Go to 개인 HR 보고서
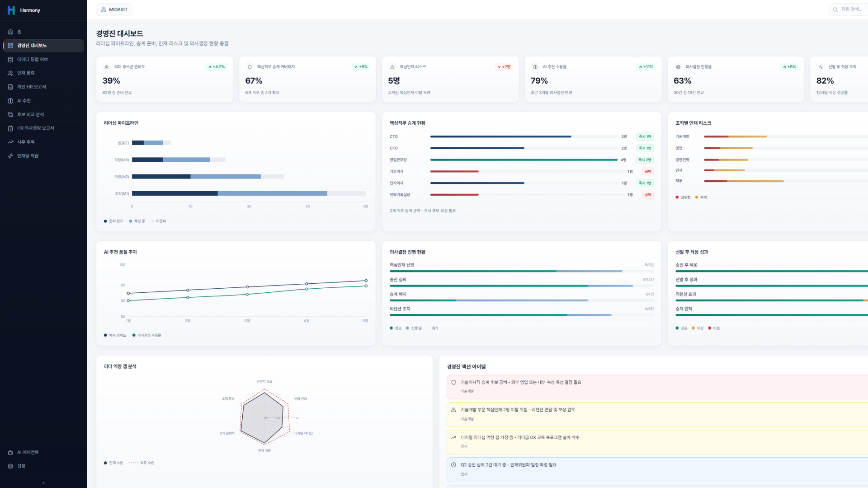This screenshot has width=868, height=488. [43, 87]
